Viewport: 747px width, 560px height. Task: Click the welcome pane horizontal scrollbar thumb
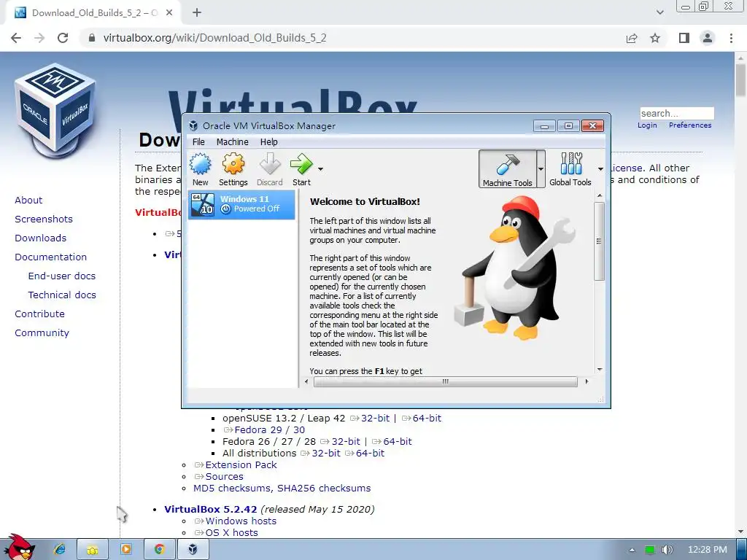tap(446, 381)
